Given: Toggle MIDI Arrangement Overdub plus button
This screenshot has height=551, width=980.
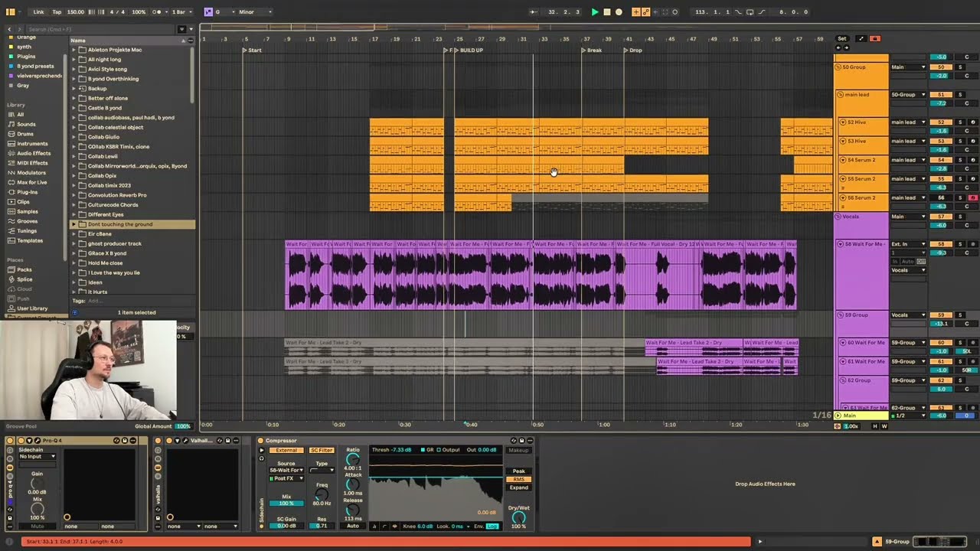Looking at the screenshot, I should (636, 12).
